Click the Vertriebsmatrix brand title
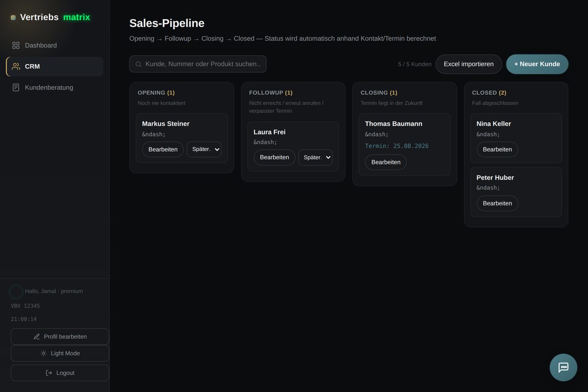This screenshot has height=392, width=588. (x=55, y=17)
